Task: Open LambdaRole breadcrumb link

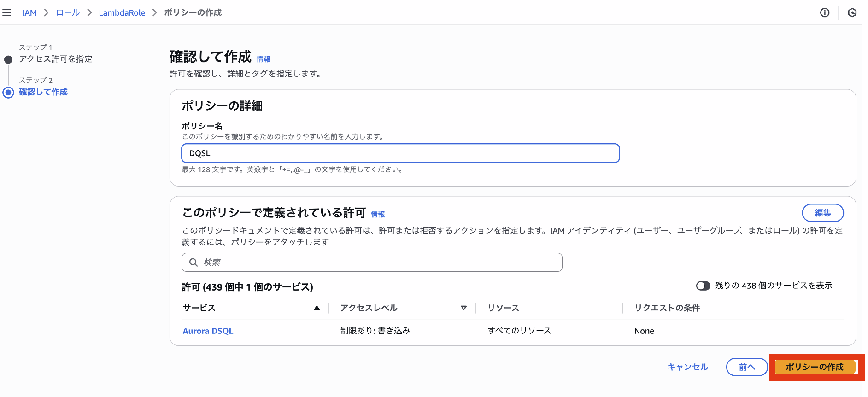Action: click(x=122, y=13)
